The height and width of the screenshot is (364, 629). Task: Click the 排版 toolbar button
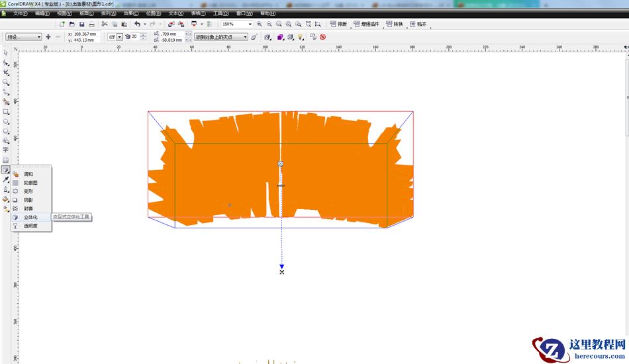coord(338,24)
